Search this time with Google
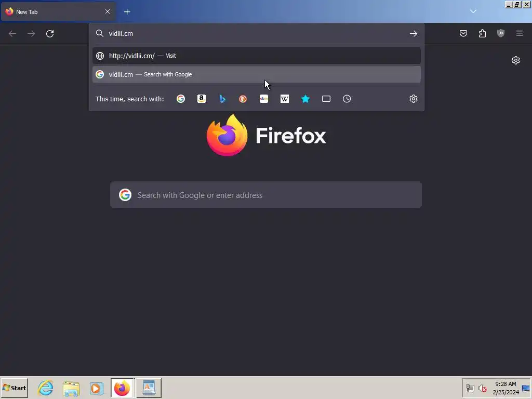The width and height of the screenshot is (532, 399). (181, 99)
